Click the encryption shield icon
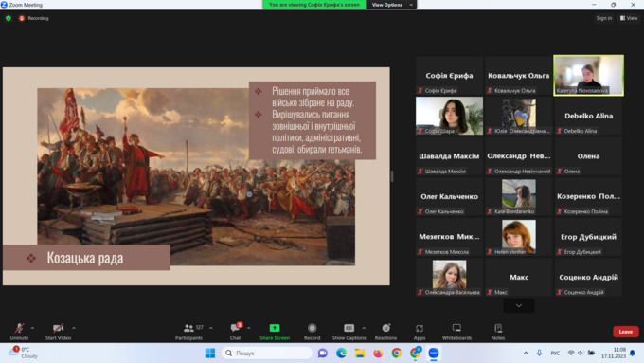The image size is (644, 363). tap(9, 18)
